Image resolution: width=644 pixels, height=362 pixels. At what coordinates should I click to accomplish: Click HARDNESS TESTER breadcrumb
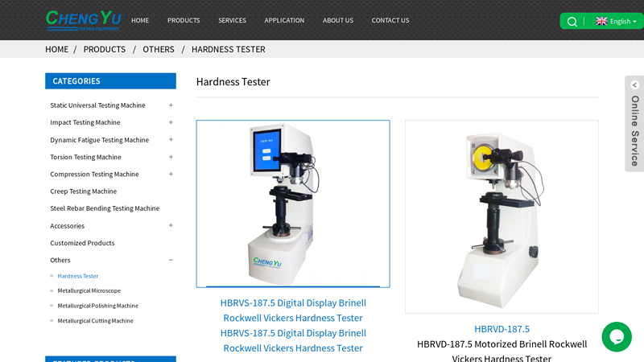(x=229, y=49)
